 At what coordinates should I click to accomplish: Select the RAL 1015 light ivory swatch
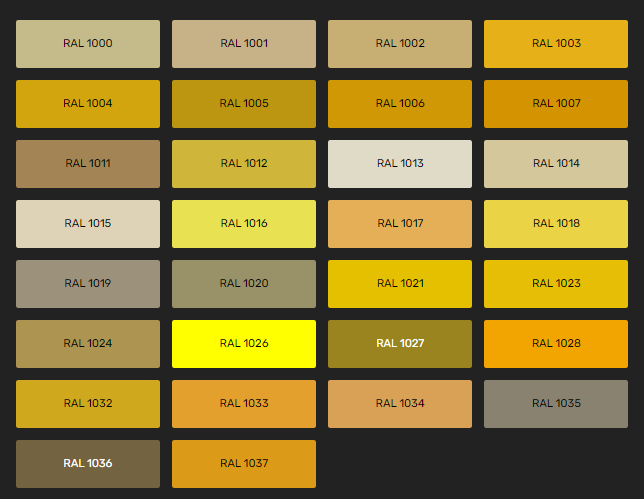88,224
